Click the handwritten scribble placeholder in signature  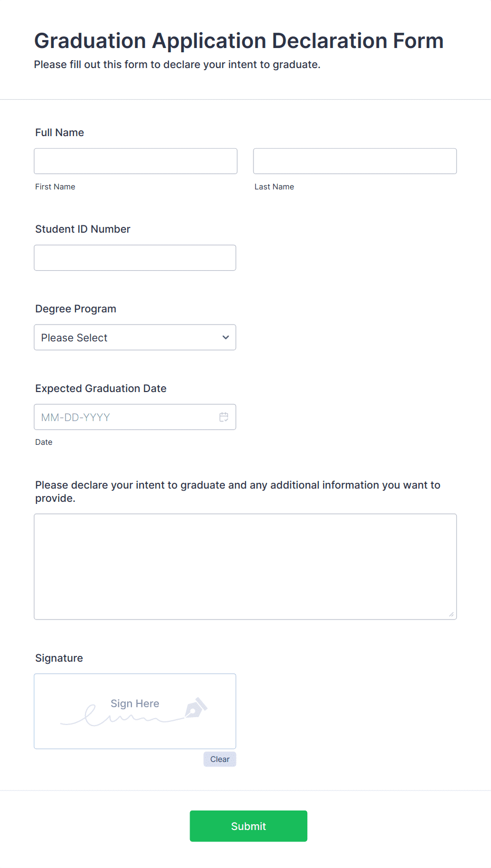tap(121, 716)
